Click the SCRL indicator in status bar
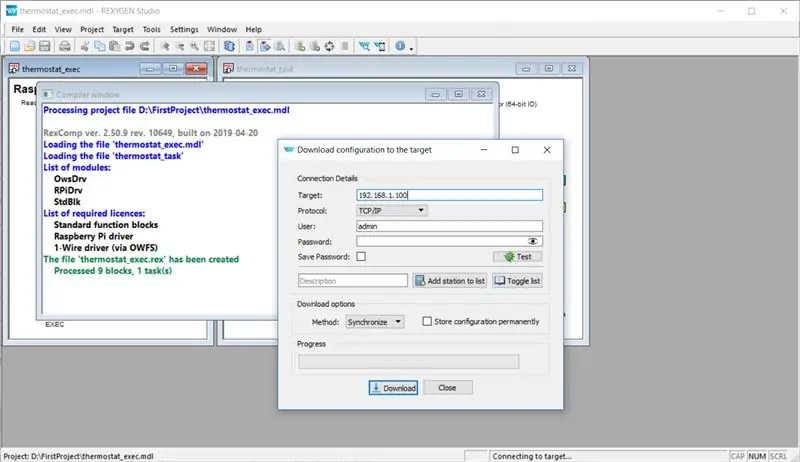 tap(779, 456)
